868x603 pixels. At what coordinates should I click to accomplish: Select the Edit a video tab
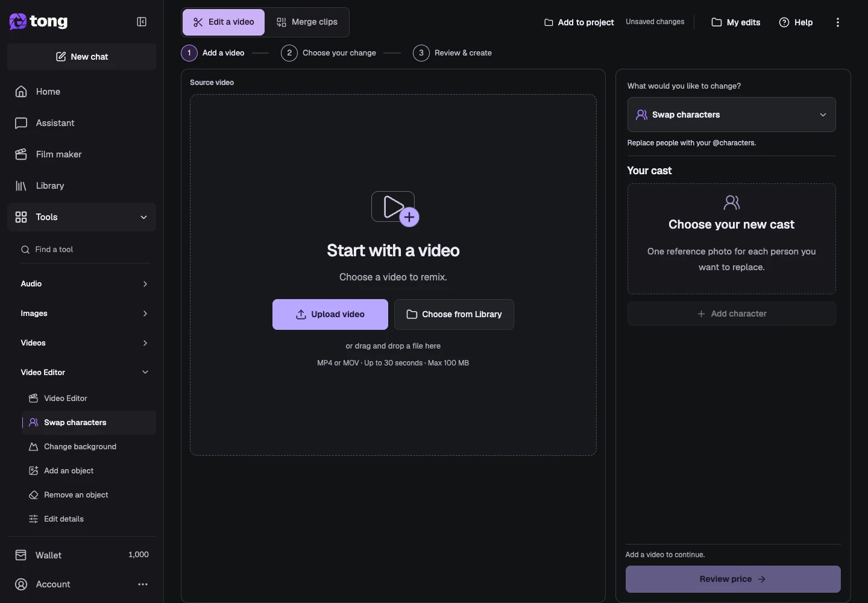pyautogui.click(x=224, y=22)
